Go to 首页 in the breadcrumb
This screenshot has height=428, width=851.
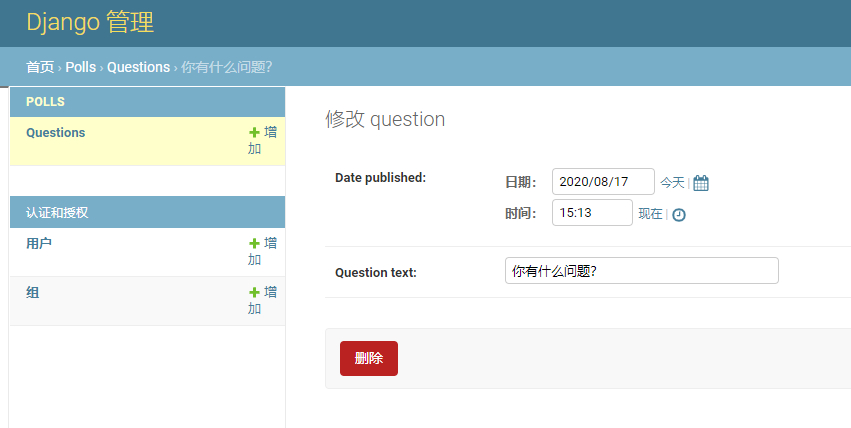click(40, 67)
